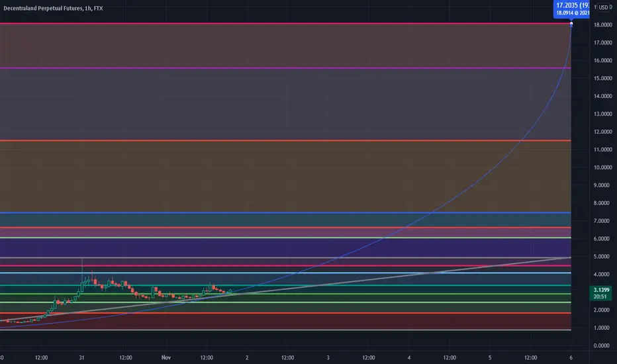Screen dimensions: 617x364
Task: Click the blue 17.2035 price tooltip
Action: point(571,9)
